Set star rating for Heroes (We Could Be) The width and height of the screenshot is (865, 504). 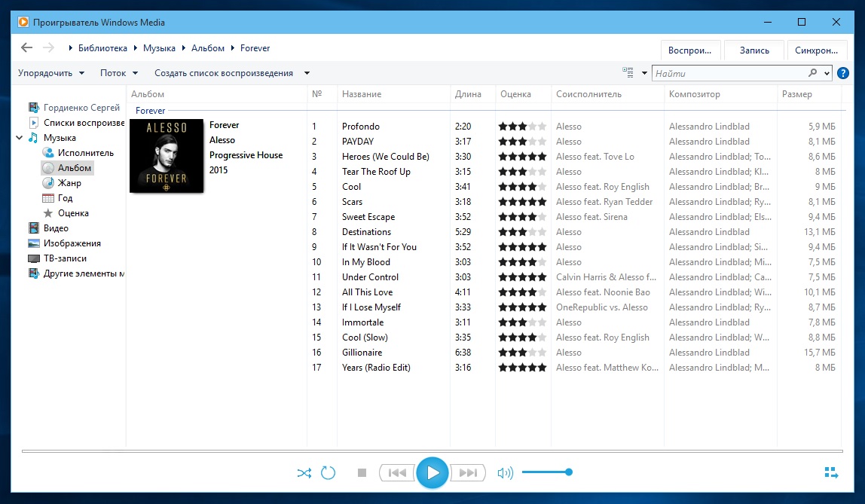(x=522, y=157)
